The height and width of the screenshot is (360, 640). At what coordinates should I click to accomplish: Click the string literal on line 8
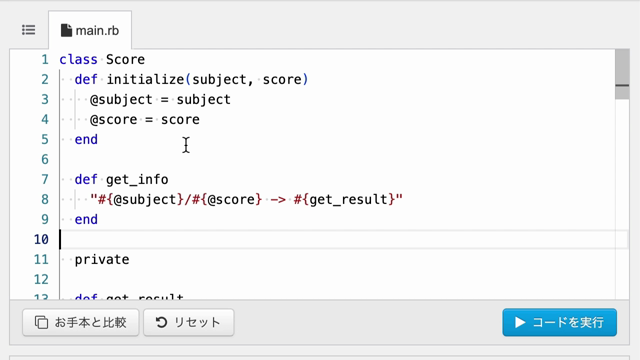(246, 200)
